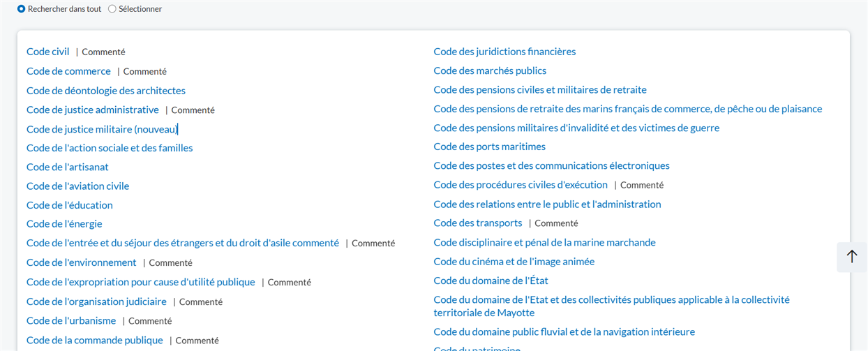The image size is (868, 351).
Task: Open the Code des ports maritimes link
Action: click(489, 147)
